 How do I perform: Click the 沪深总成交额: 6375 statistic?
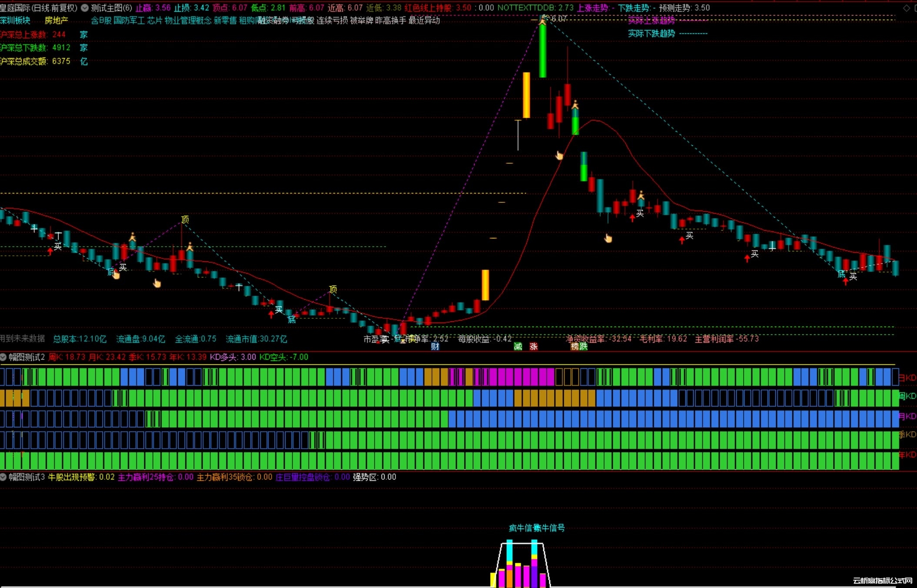point(35,61)
